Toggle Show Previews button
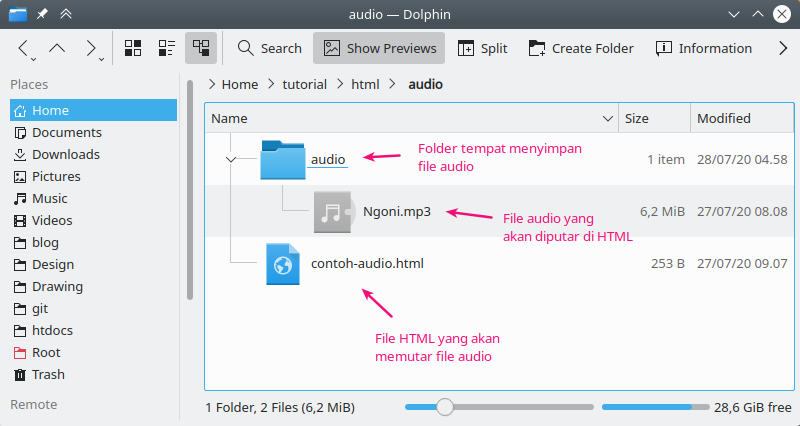The width and height of the screenshot is (800, 426). (379, 48)
